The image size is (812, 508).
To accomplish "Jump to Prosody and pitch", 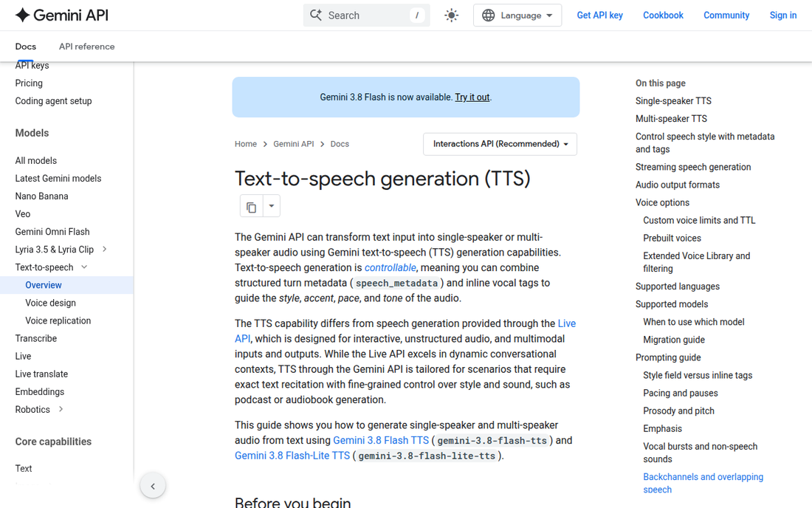I will (678, 411).
